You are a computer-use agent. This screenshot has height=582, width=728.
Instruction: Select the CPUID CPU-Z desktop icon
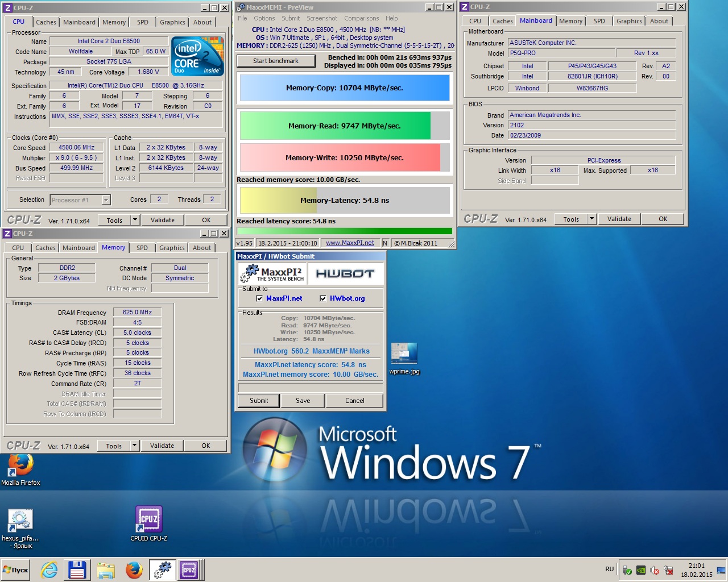coord(149,523)
